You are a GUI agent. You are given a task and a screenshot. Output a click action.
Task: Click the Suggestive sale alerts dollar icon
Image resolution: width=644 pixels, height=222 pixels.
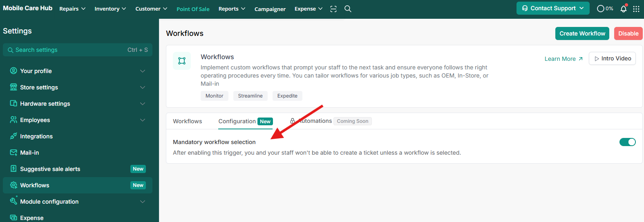point(13,169)
